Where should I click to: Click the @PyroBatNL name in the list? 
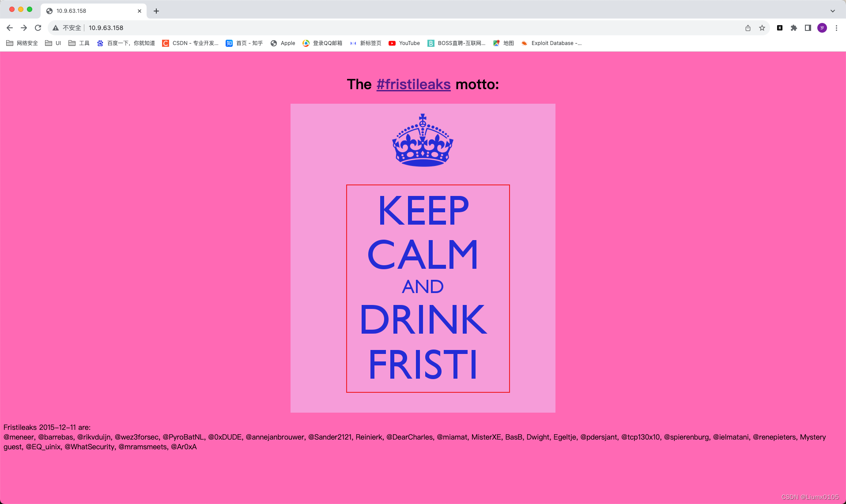point(184,437)
